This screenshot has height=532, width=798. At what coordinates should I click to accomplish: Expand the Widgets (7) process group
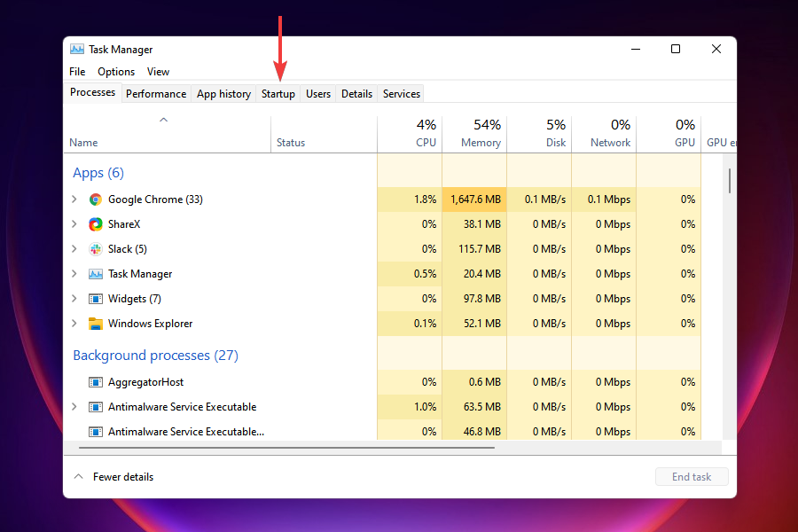coord(74,299)
